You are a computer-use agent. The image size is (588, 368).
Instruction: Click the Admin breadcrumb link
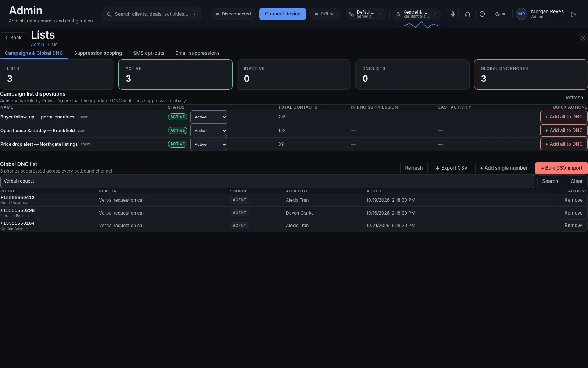click(x=37, y=44)
